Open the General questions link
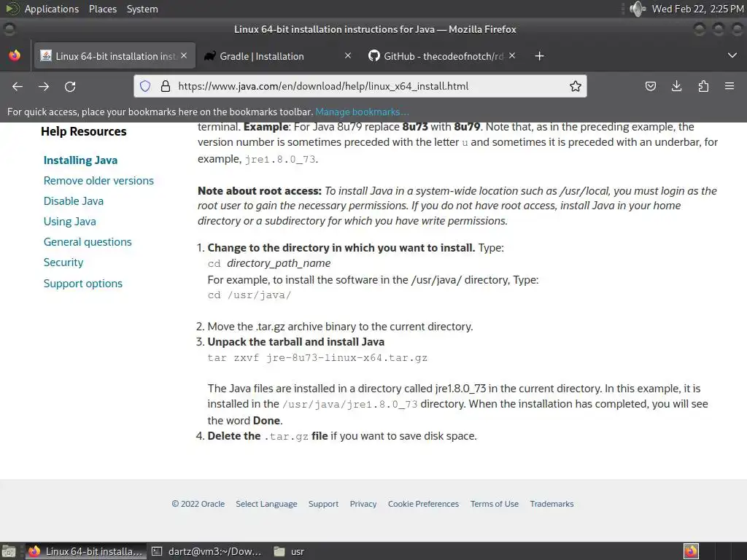Viewport: 747px width, 560px height. (x=88, y=242)
